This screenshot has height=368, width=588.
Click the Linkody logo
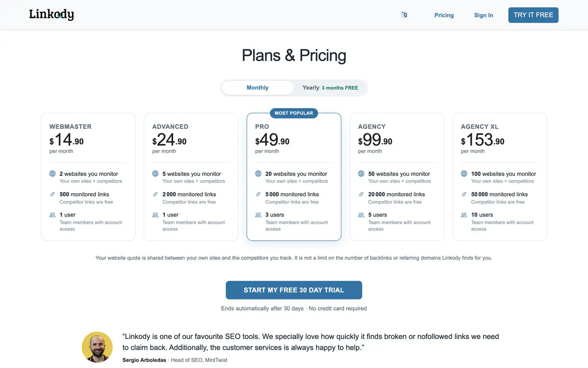point(51,15)
